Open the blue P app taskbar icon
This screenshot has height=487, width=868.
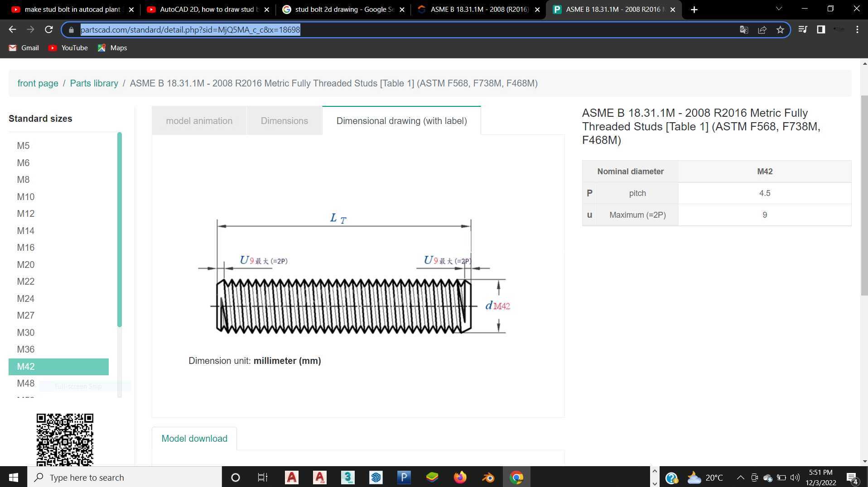pos(404,477)
